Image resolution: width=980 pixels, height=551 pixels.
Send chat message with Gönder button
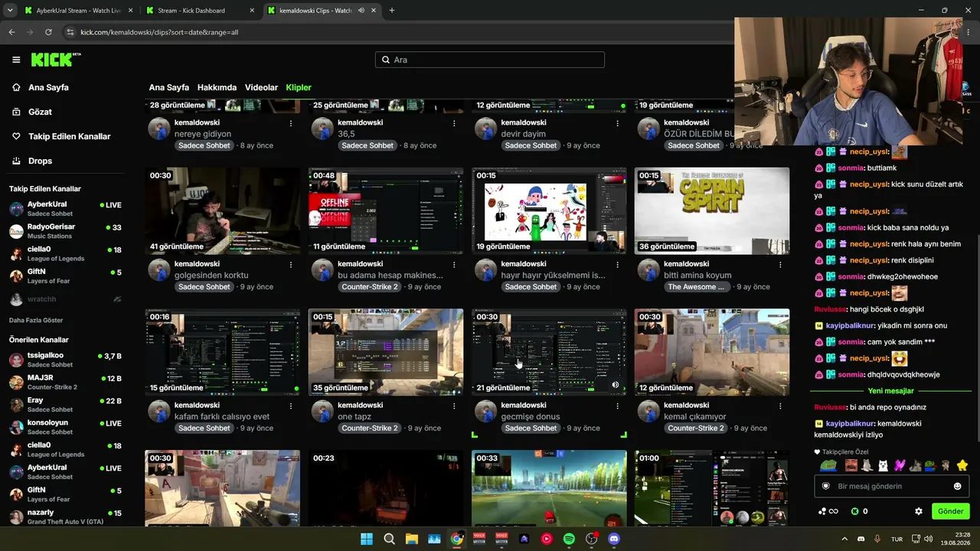coord(951,511)
